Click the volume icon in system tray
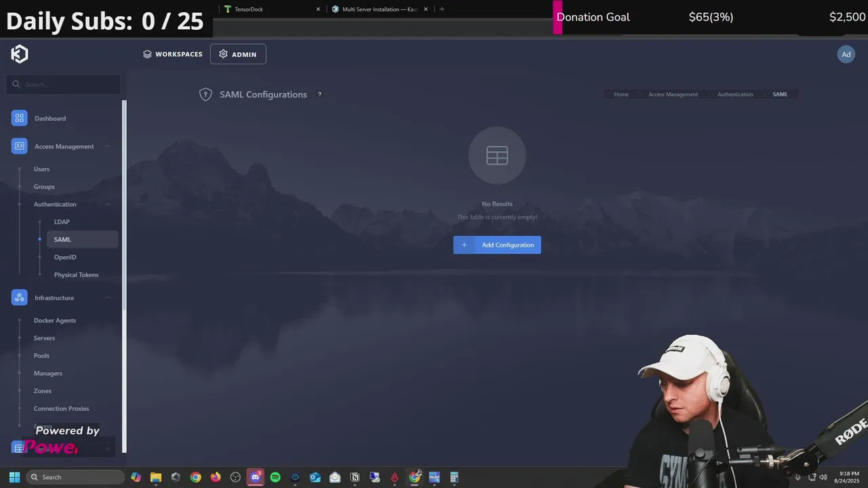The height and width of the screenshot is (488, 868). 823,477
